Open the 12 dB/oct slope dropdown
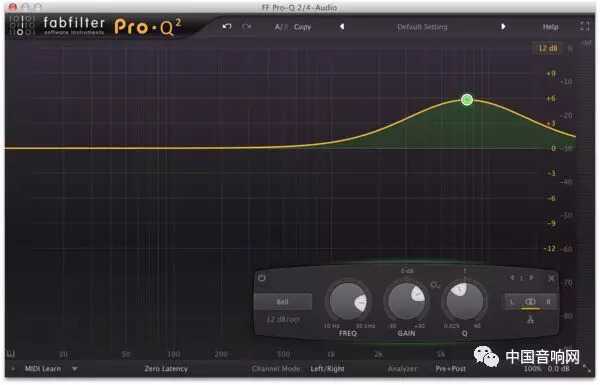 tap(283, 319)
